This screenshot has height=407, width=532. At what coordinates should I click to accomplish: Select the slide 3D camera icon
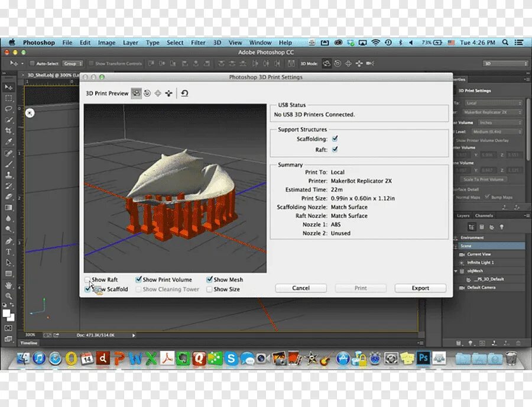pos(168,93)
